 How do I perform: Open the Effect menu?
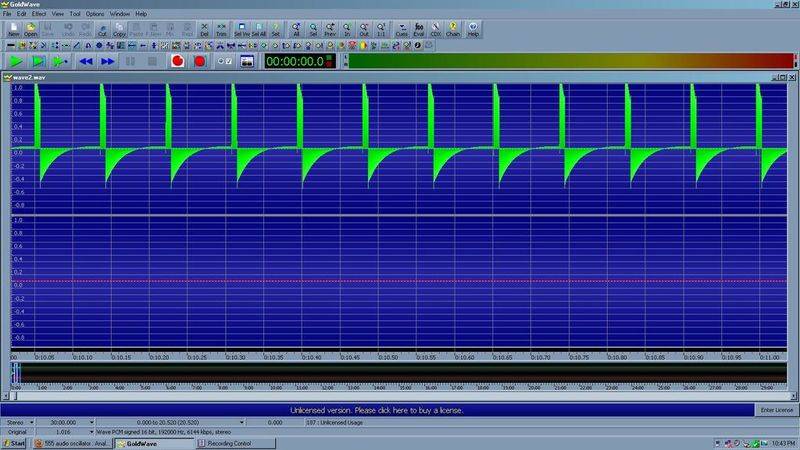[x=38, y=14]
